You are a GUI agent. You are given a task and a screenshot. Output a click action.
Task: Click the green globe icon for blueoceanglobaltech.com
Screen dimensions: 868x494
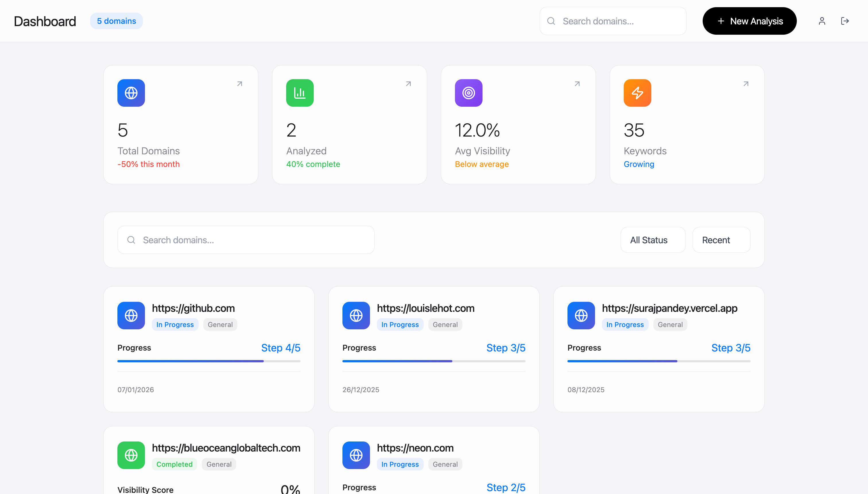131,455
